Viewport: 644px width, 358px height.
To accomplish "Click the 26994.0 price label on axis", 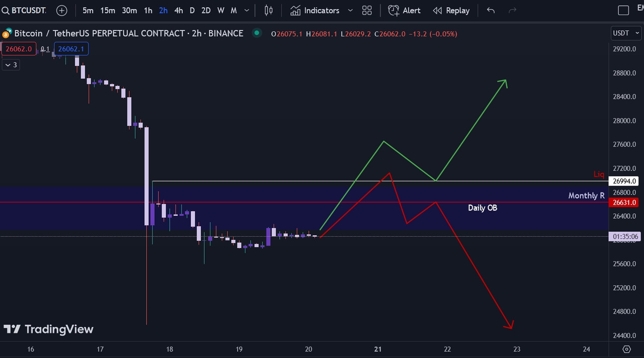I will [624, 181].
